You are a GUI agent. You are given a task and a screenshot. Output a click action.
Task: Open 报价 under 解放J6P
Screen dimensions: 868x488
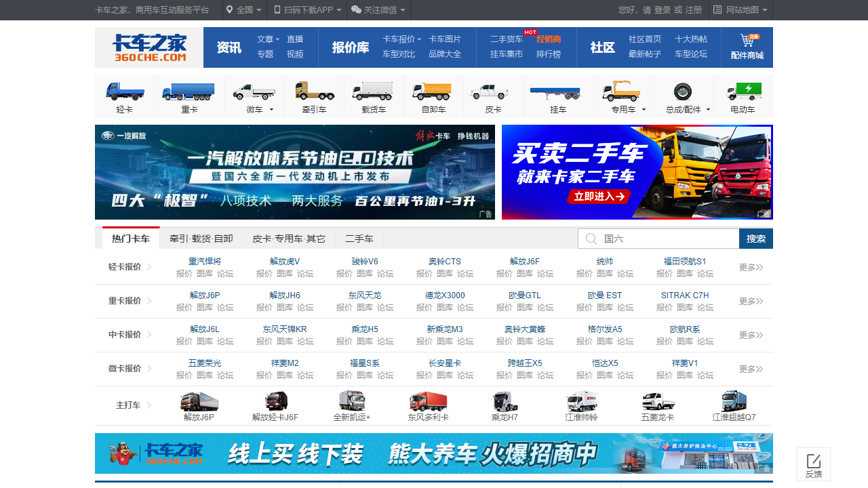[x=184, y=308]
